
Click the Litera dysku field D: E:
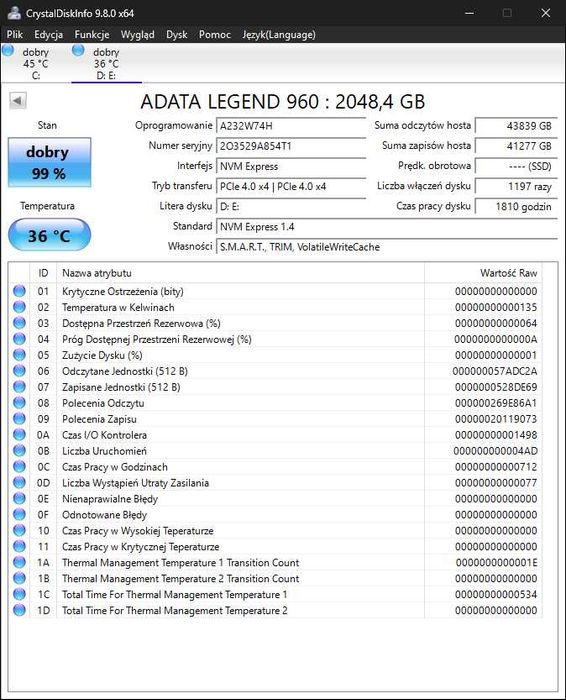(291, 206)
